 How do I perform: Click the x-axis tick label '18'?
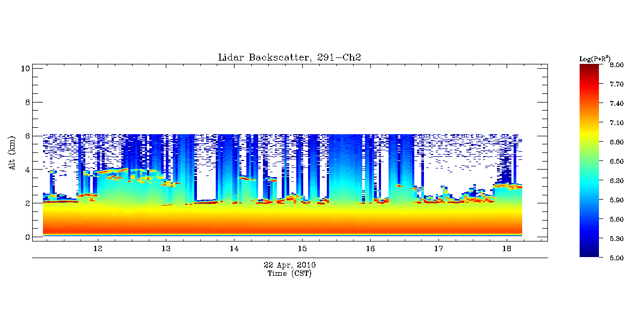click(x=507, y=248)
